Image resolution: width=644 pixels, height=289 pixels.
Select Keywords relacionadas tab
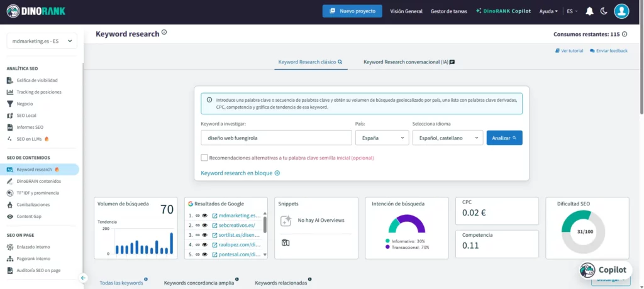281,283
